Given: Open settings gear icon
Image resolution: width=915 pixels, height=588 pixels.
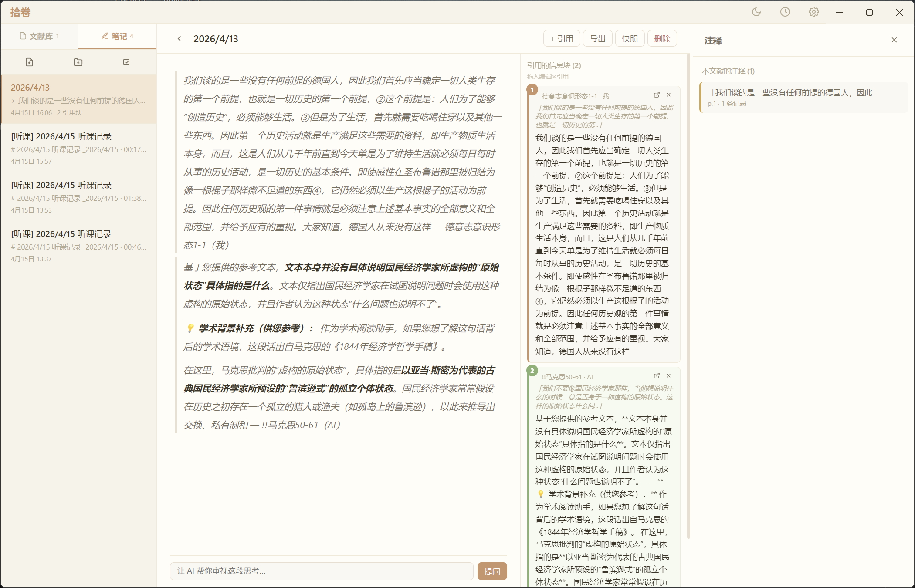Looking at the screenshot, I should click(814, 12).
